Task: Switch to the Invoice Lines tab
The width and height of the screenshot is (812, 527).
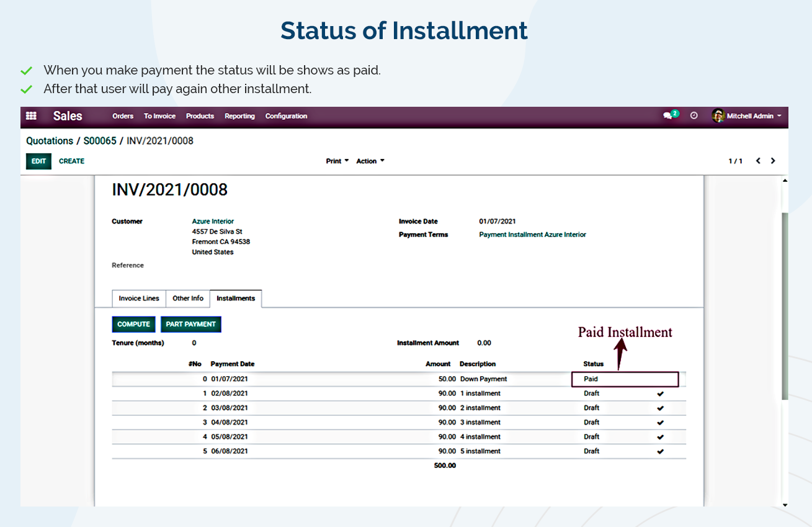Action: (139, 299)
